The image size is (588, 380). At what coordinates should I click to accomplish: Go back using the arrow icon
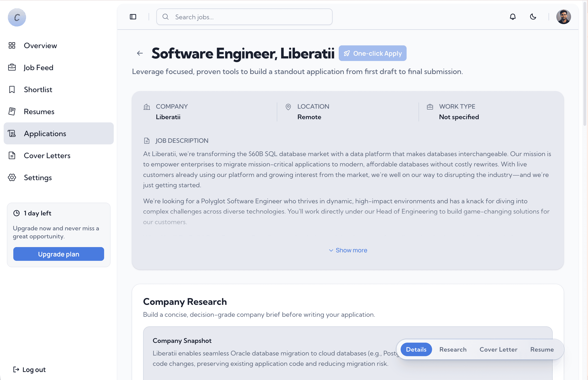(140, 53)
